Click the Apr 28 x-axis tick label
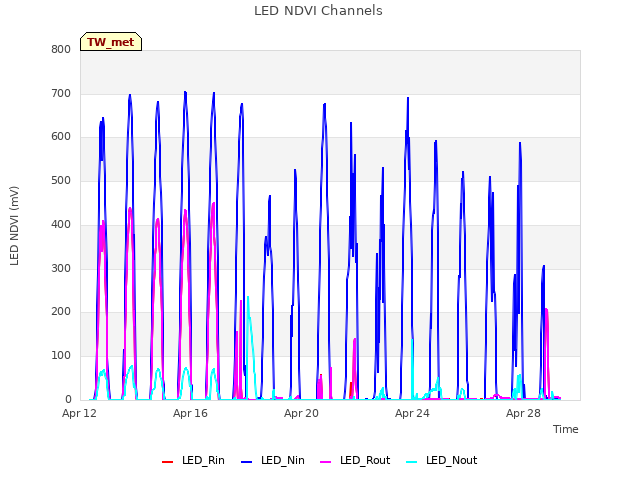This screenshot has width=640, height=480. click(x=523, y=413)
